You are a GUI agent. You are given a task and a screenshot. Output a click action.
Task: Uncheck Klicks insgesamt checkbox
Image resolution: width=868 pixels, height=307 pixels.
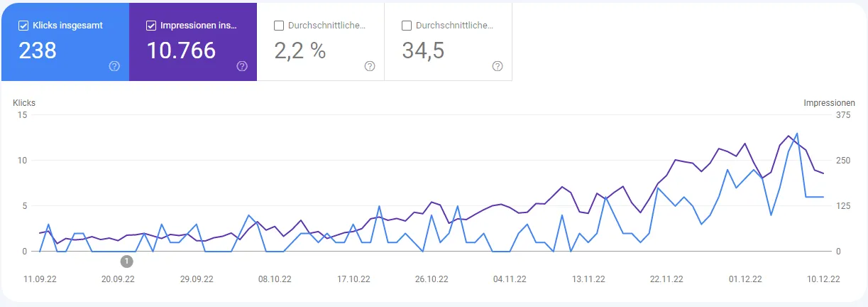tap(23, 26)
